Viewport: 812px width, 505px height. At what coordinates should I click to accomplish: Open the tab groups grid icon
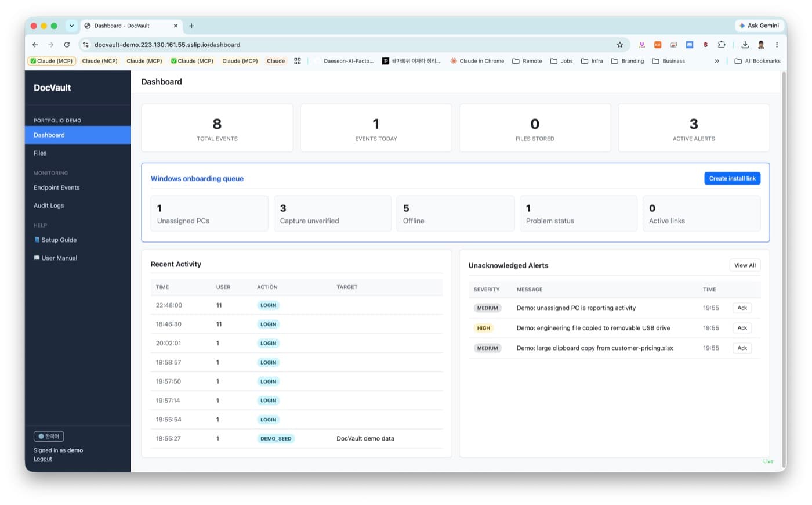coord(298,61)
